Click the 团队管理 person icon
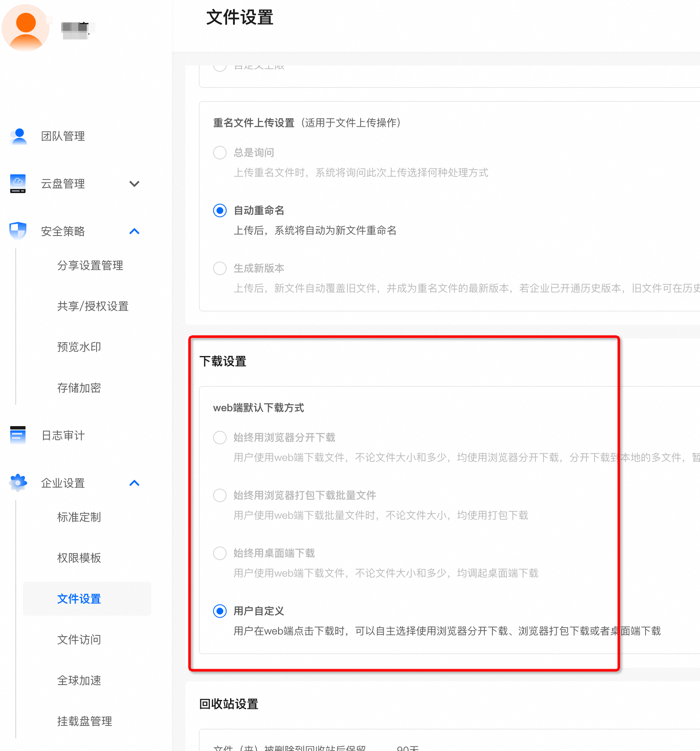The width and height of the screenshot is (700, 751). [x=18, y=137]
